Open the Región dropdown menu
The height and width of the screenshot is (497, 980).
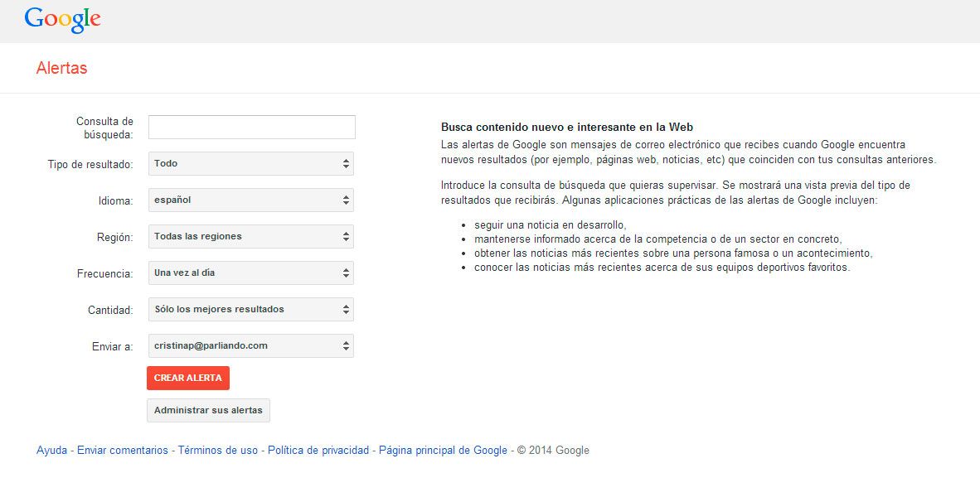pos(250,237)
